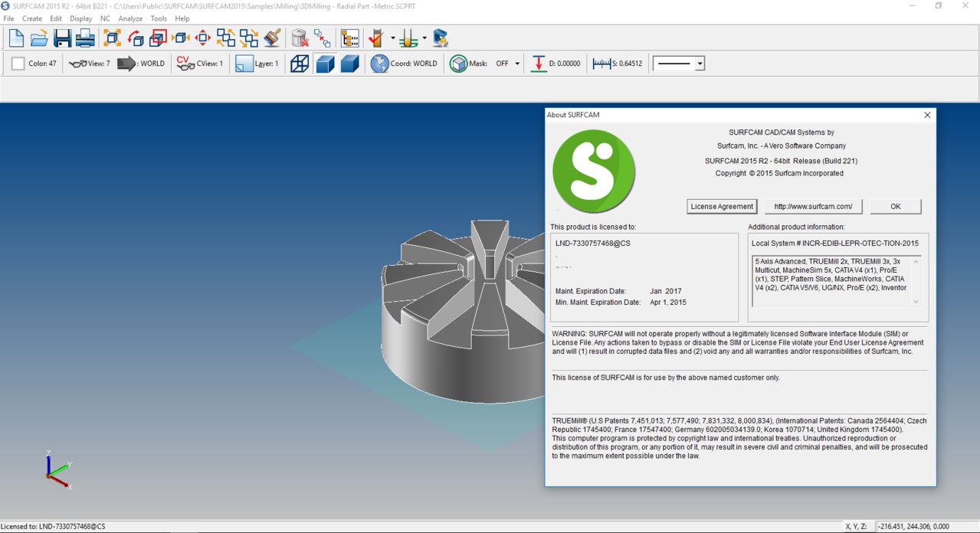
Task: Click the trash can delete icon
Action: pyautogui.click(x=300, y=38)
